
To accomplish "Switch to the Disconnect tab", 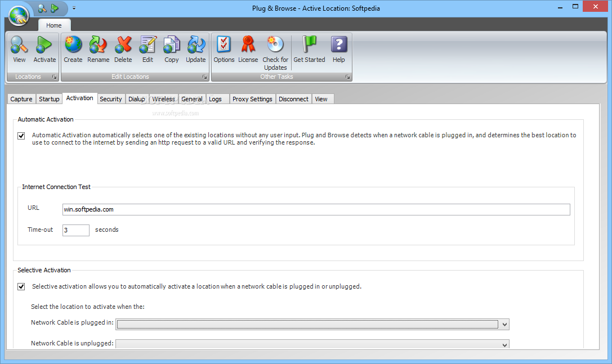I will [293, 99].
